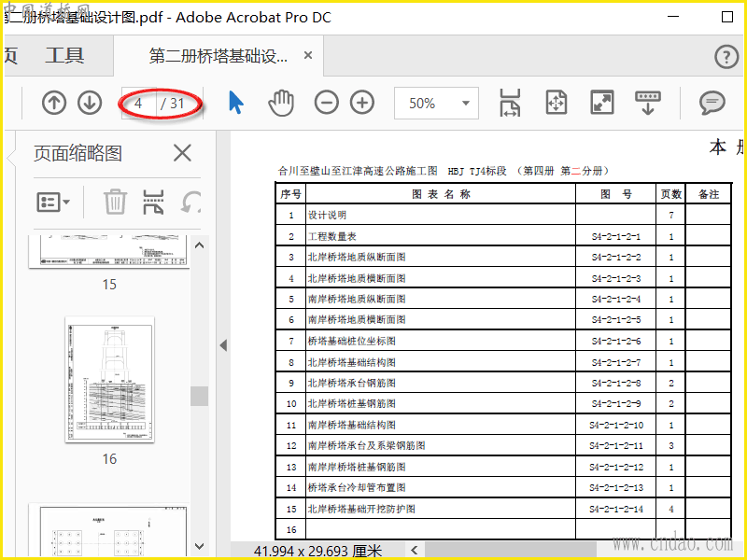Click the thumbnail panel scrollbar handle

[199, 396]
